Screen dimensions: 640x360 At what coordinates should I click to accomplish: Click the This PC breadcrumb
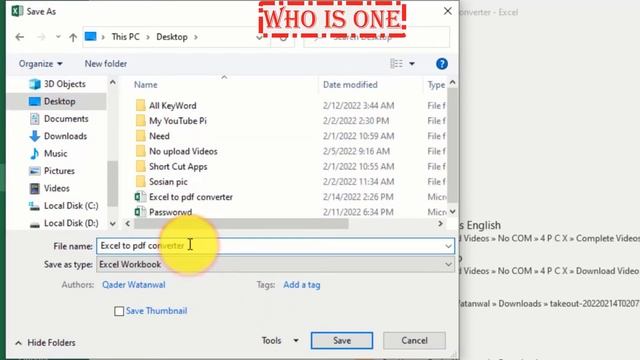(x=125, y=37)
